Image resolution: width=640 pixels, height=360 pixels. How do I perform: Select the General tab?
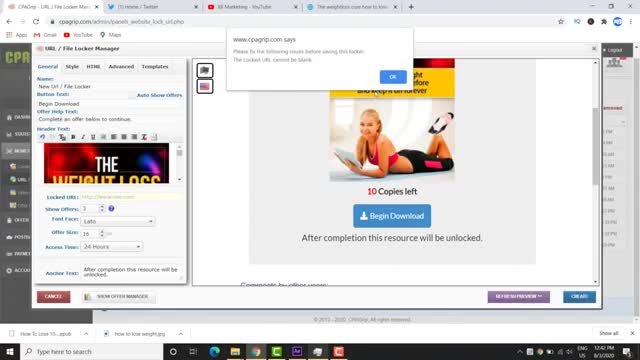coord(48,67)
